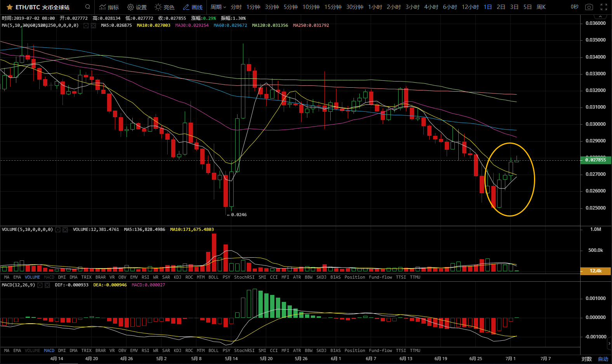The image size is (612, 364).
Task: Expand the 周期 period dropdown
Action: click(218, 7)
